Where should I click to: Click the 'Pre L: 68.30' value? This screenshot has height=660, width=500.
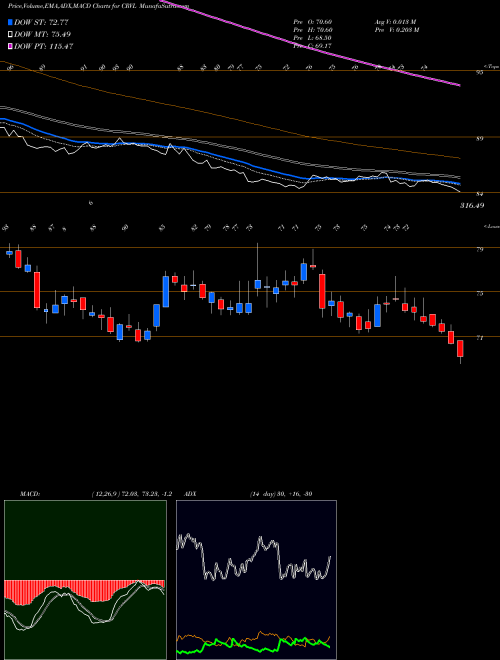[314, 38]
